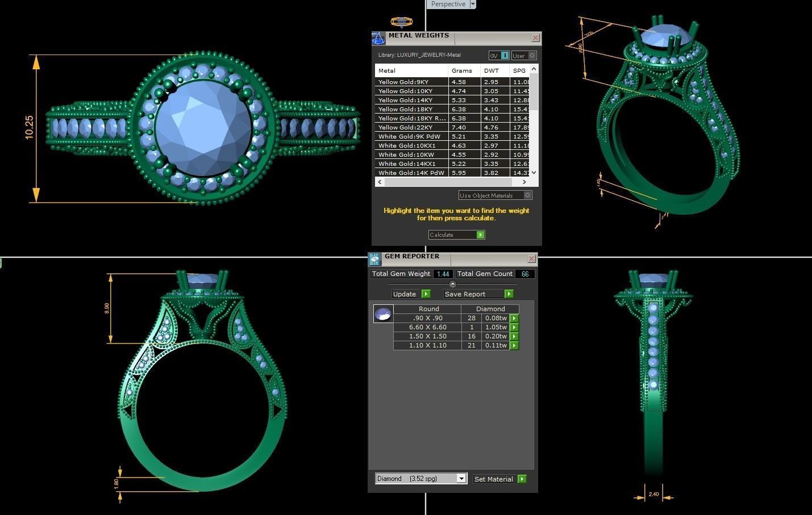Click the 2.40 dimension label in side view

653,494
